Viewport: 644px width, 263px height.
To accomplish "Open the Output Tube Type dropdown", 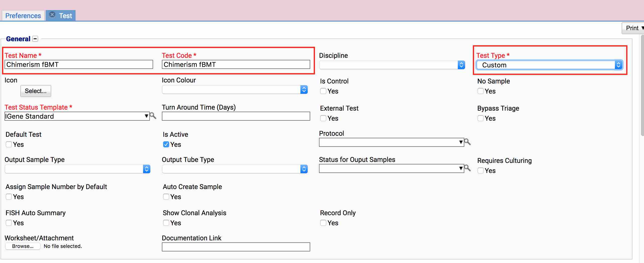I will (x=235, y=169).
